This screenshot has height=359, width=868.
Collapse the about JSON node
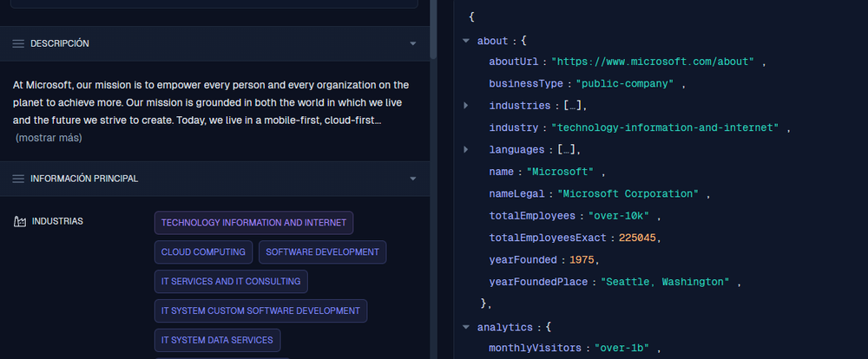pyautogui.click(x=465, y=41)
